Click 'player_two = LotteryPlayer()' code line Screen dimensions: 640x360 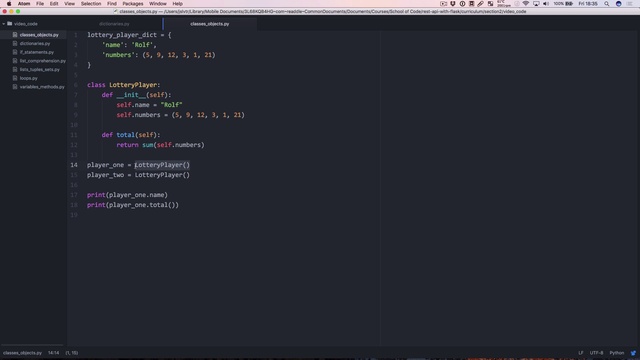tap(138, 175)
